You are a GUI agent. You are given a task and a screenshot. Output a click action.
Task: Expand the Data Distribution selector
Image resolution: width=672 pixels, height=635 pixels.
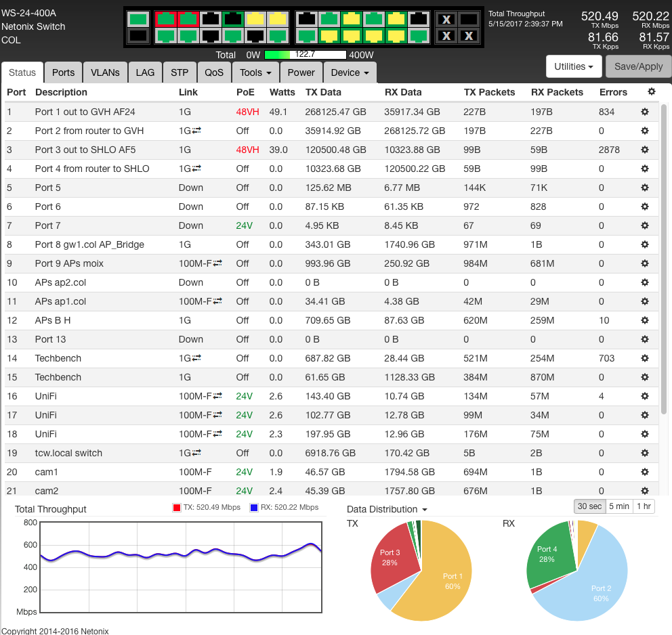(387, 509)
